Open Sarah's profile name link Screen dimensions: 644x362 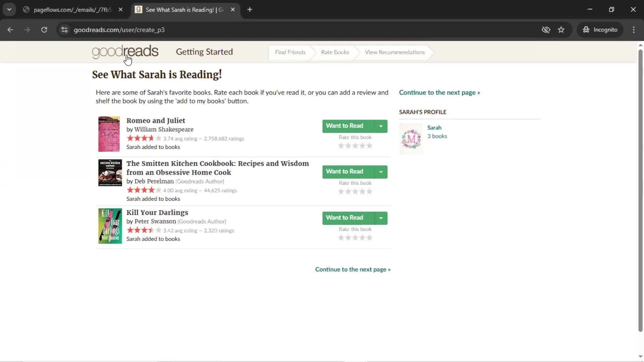(x=434, y=128)
